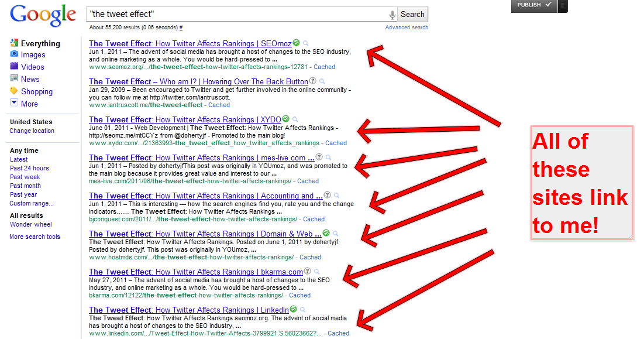Open the Cached link for the xydo.com result
The width and height of the screenshot is (644, 339).
pos(336,143)
